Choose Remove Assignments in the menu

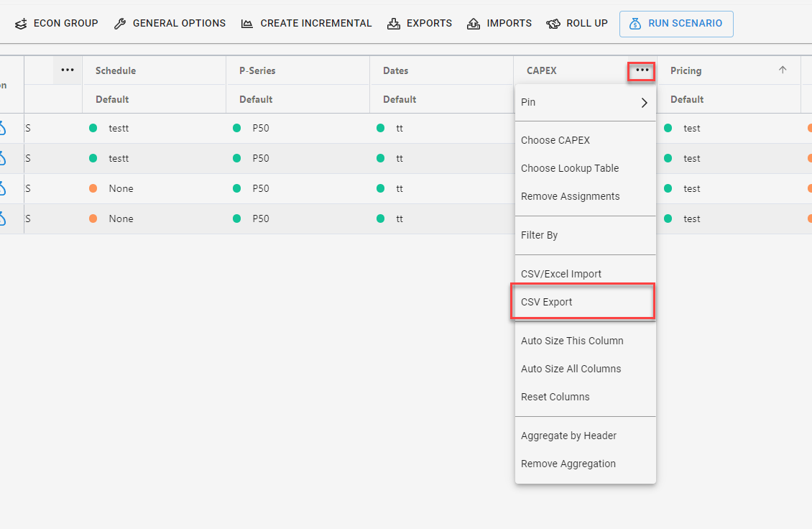click(585, 196)
